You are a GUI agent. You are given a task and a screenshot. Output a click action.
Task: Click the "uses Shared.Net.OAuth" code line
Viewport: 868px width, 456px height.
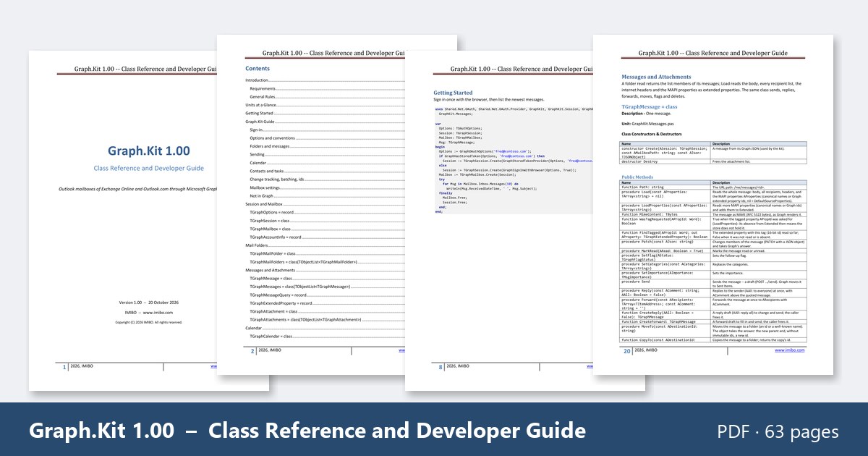coord(514,109)
